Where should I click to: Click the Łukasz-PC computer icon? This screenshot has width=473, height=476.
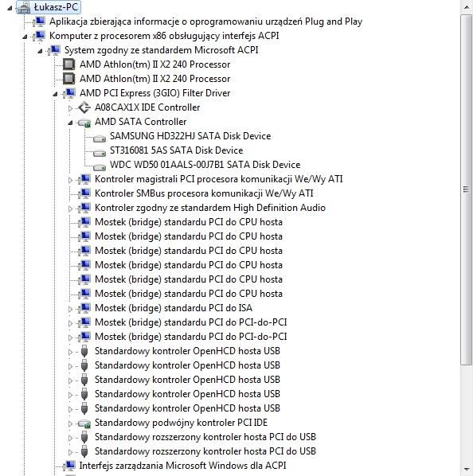[x=24, y=7]
